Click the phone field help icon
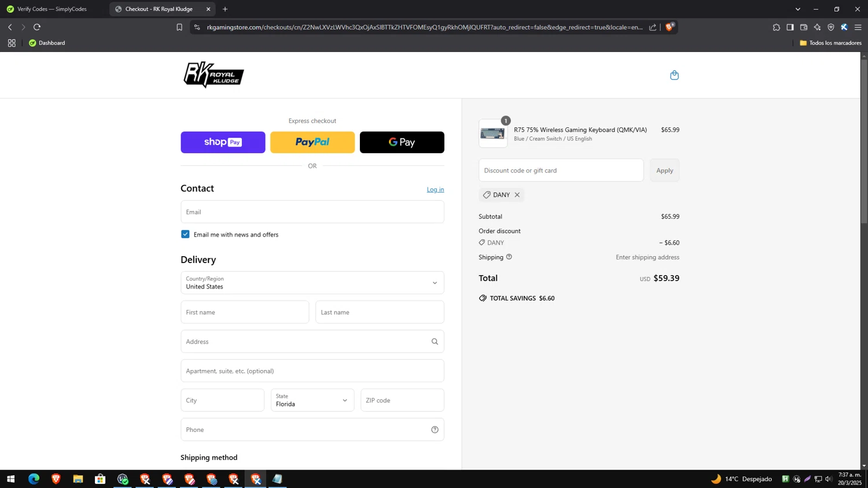This screenshot has width=868, height=488. (435, 430)
